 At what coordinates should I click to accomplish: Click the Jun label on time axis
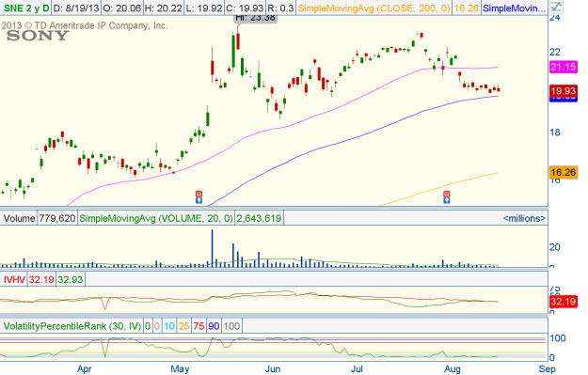273,369
